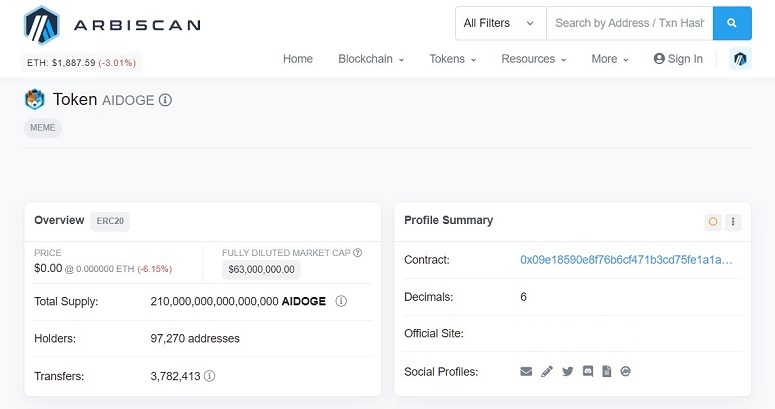
Task: Go to the Home page
Action: tap(298, 59)
